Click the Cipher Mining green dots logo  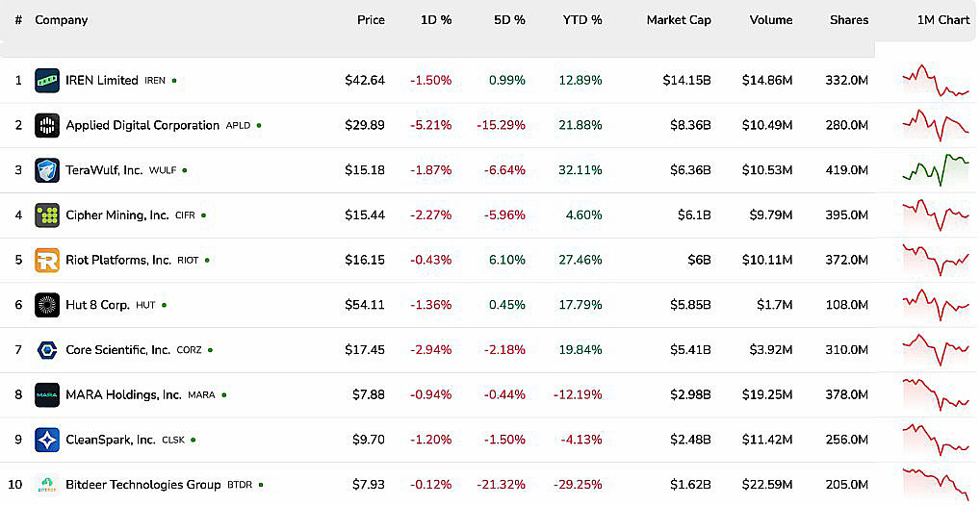click(x=47, y=215)
